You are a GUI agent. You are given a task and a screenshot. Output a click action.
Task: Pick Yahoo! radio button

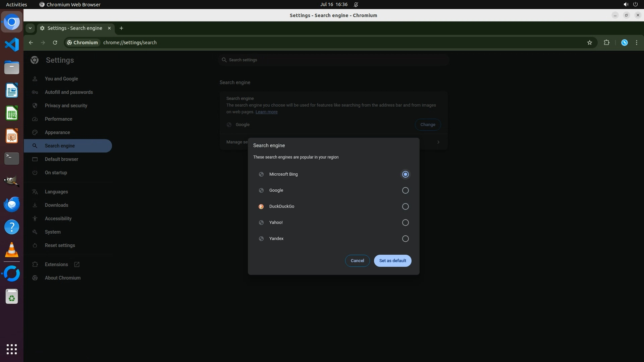click(405, 223)
